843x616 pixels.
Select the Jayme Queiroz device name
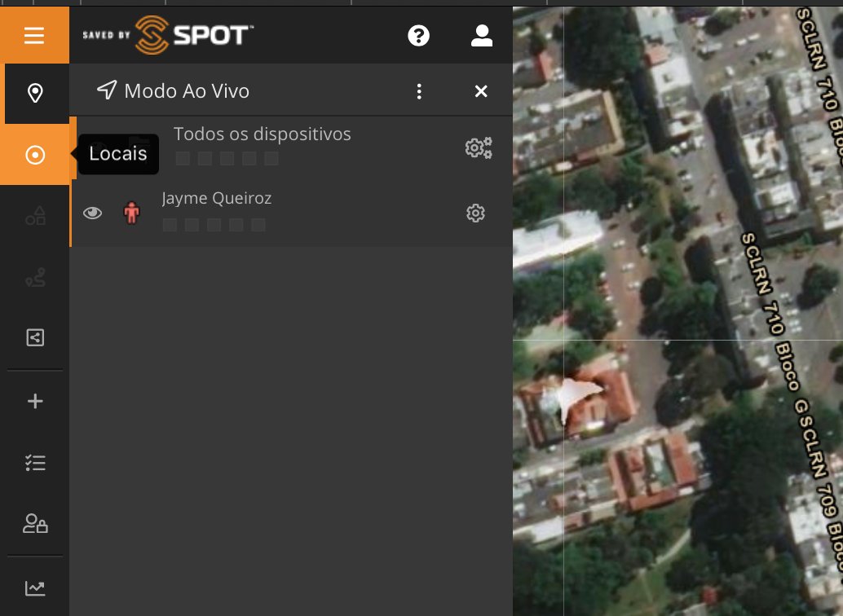tap(217, 198)
